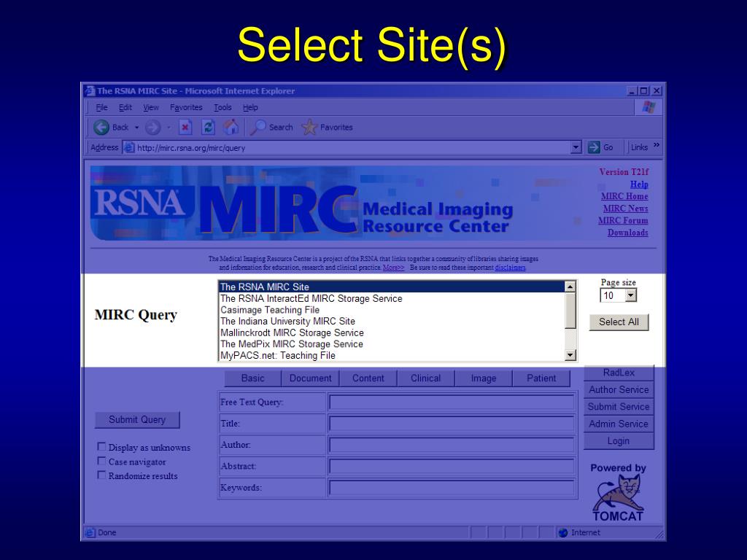Switch to the Image tab
The width and height of the screenshot is (747, 560).
[484, 378]
